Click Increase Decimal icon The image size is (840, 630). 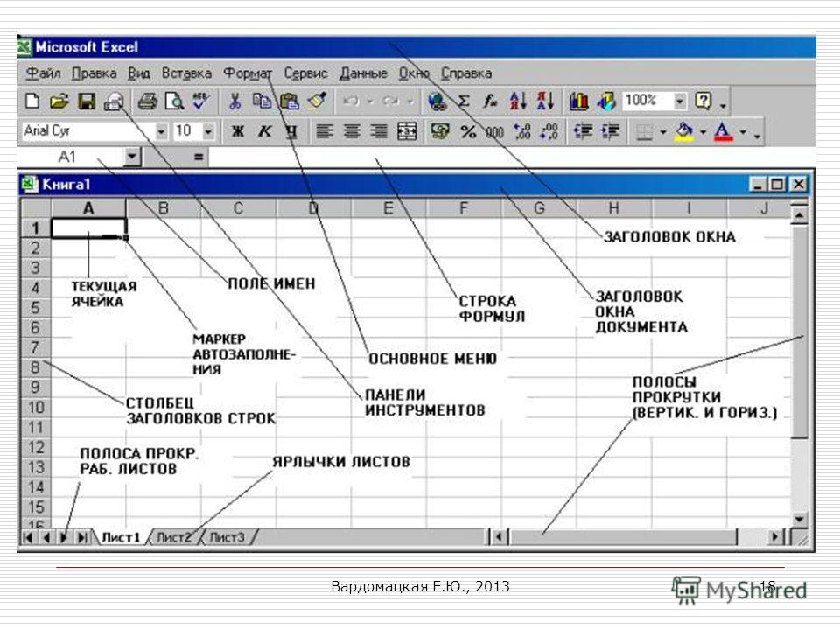tap(522, 131)
